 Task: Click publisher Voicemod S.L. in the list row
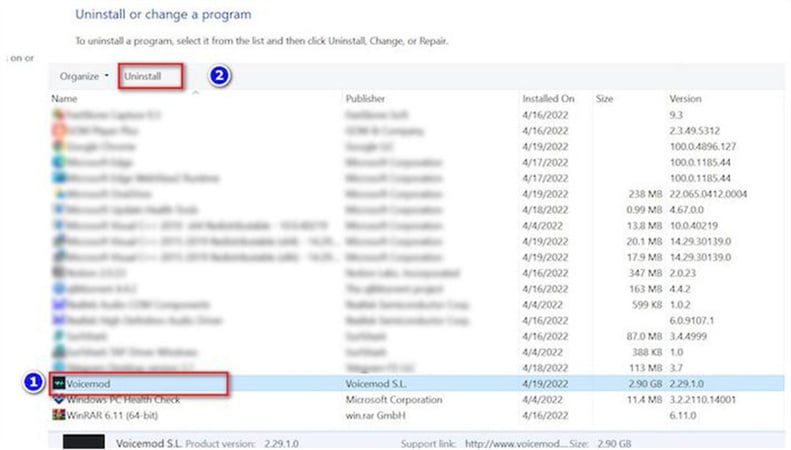point(376,383)
